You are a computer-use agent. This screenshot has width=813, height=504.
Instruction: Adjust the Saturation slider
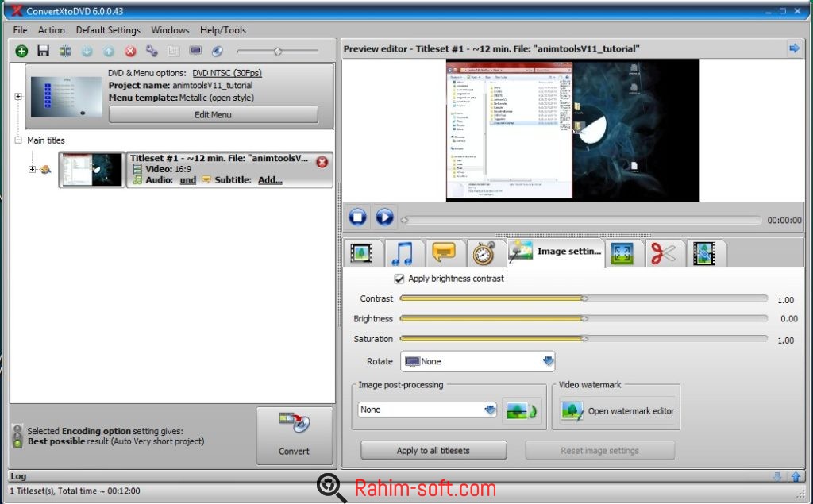584,339
